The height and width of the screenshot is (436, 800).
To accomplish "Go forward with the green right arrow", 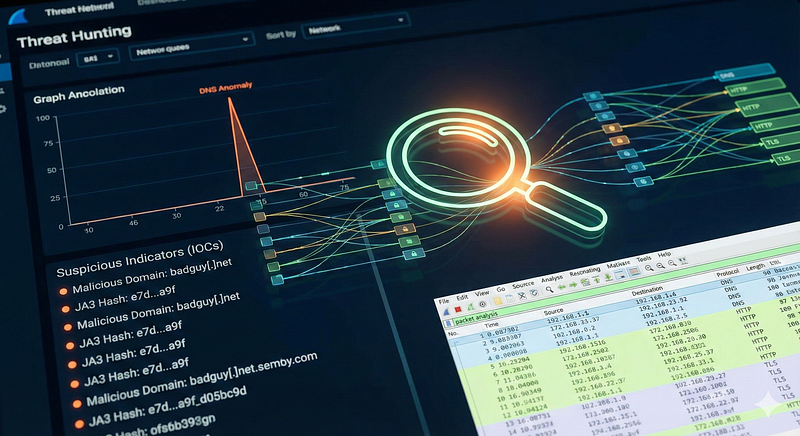I will [x=573, y=285].
